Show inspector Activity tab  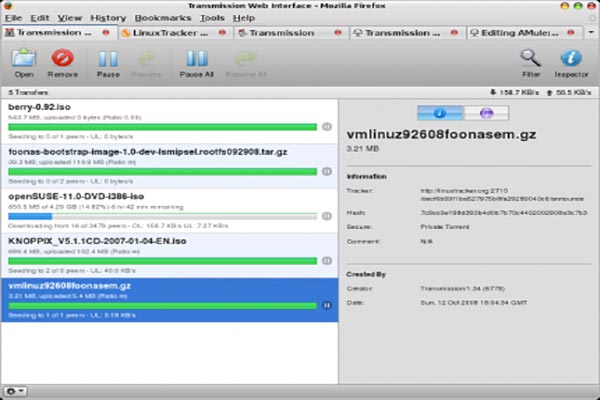(x=486, y=113)
